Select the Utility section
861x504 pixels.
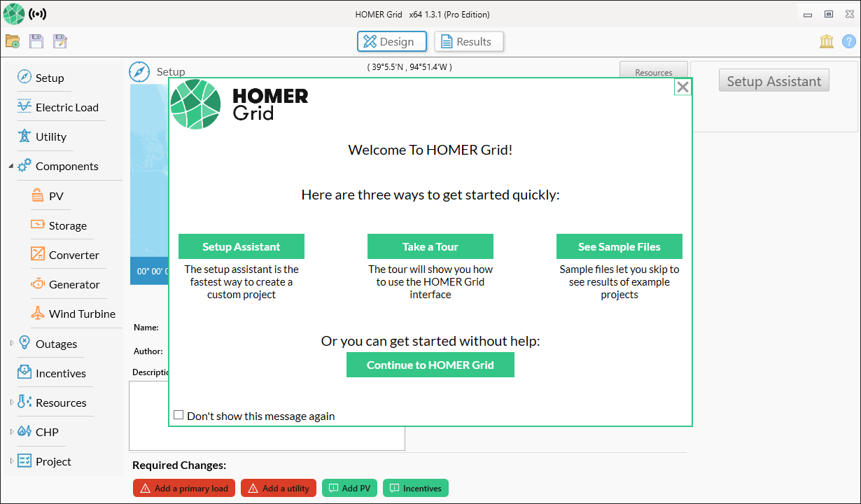[x=50, y=136]
